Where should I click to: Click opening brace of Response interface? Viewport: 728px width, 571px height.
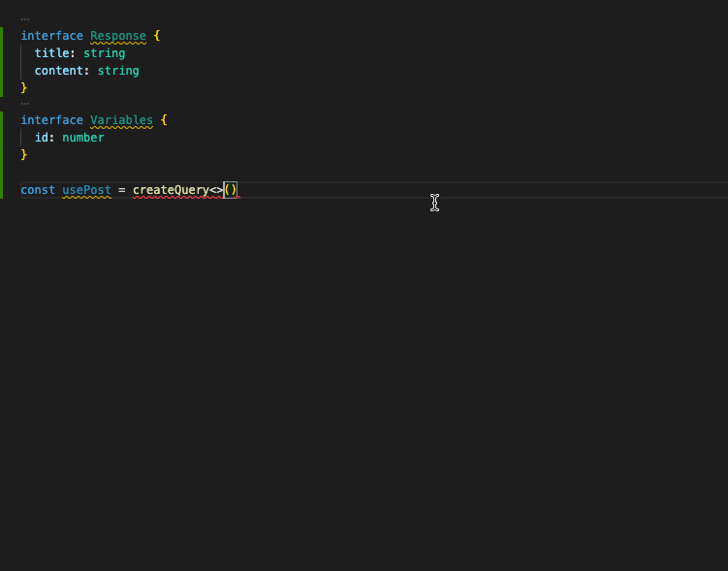157,36
